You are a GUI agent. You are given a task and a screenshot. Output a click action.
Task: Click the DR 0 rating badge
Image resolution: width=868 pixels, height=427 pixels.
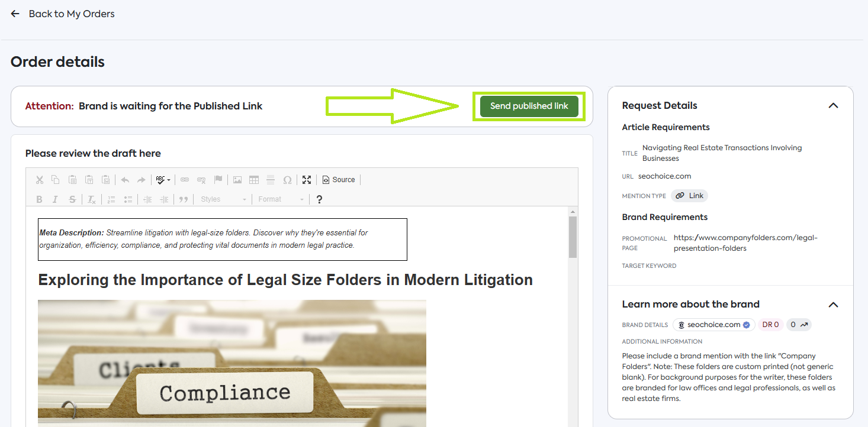(770, 325)
